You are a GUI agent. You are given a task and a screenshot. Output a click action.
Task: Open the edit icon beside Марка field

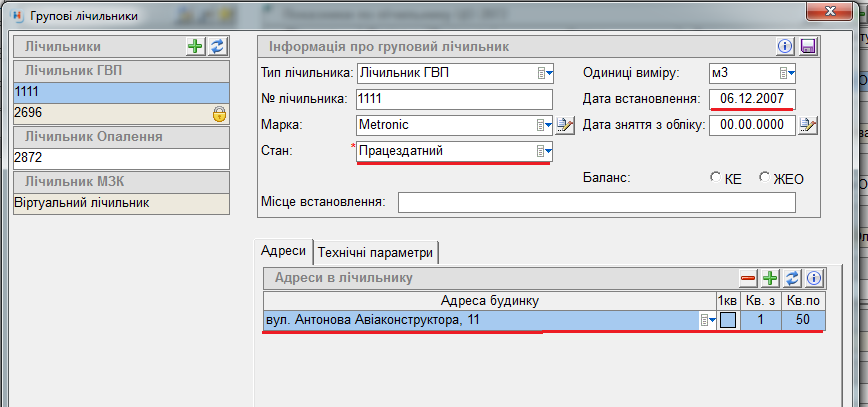point(565,125)
